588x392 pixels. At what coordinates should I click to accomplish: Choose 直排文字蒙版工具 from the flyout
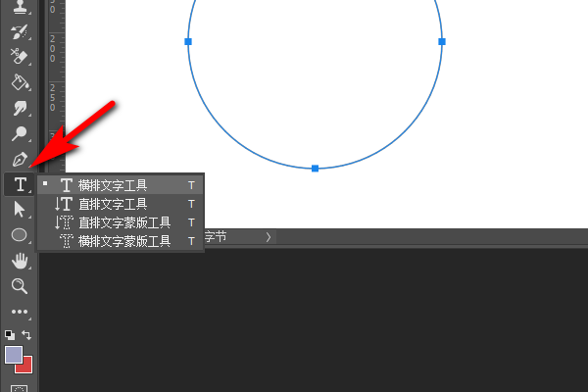(121, 222)
